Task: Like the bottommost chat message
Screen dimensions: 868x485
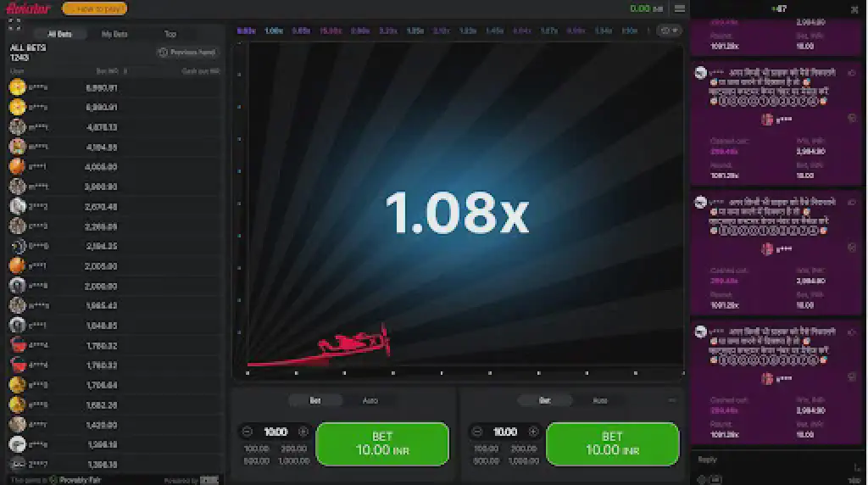Action: point(852,332)
